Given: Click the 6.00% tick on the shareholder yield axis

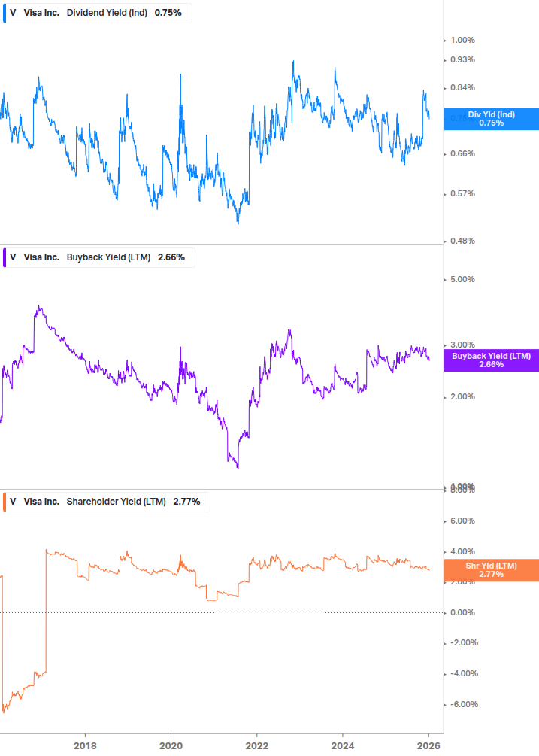Looking at the screenshot, I should coord(462,521).
